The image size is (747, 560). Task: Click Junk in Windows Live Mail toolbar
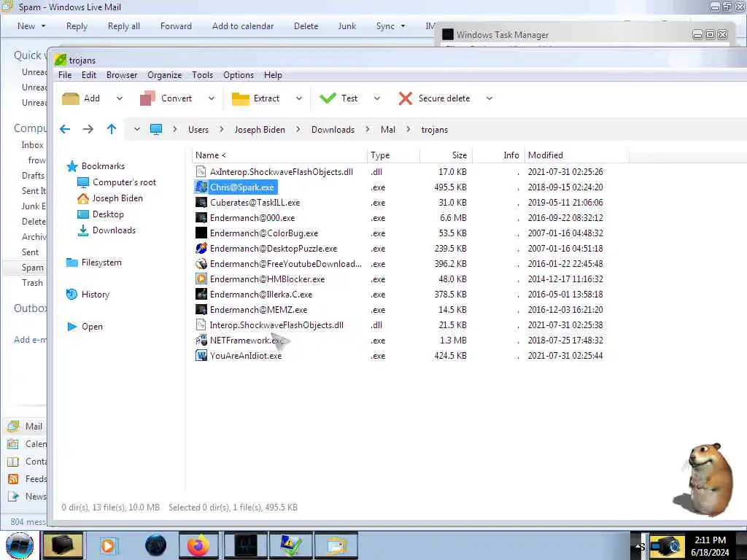347,26
